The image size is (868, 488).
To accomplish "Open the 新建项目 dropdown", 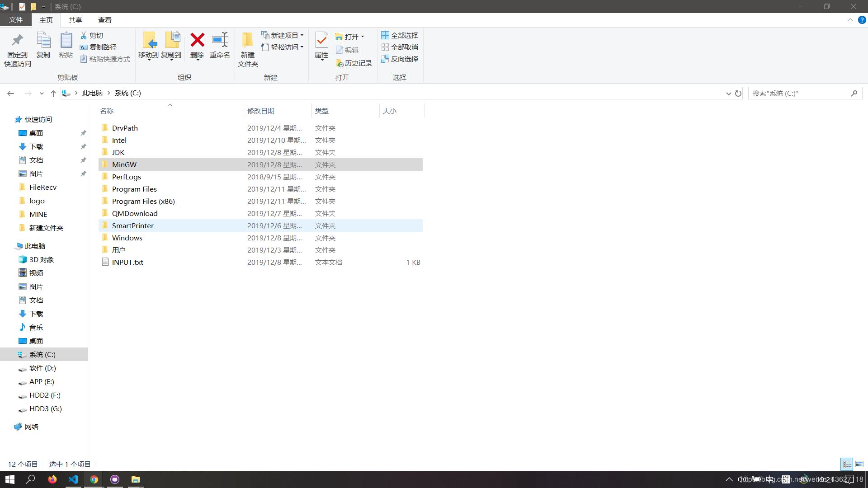I will click(302, 35).
